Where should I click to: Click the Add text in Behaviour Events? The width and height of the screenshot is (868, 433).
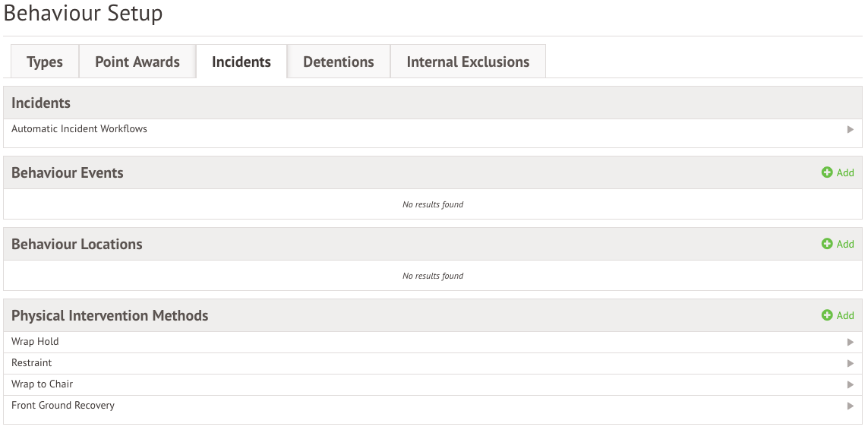click(845, 172)
